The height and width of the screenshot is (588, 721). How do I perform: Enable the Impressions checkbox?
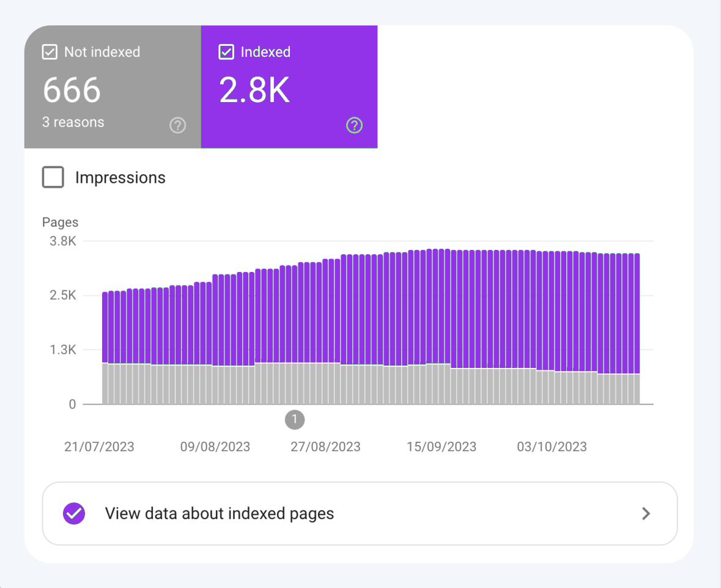[53, 178]
